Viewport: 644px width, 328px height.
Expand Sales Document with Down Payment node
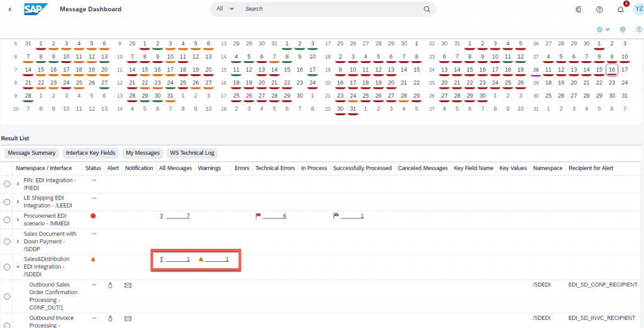pos(18,241)
